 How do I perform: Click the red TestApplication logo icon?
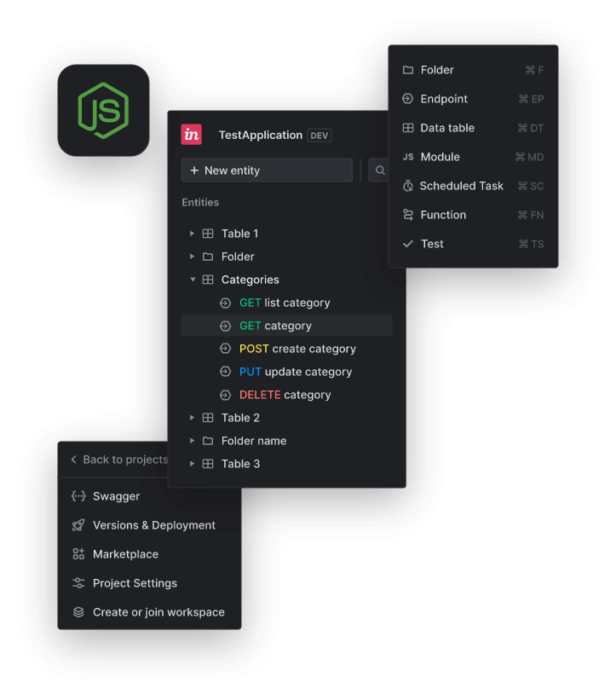pos(192,135)
